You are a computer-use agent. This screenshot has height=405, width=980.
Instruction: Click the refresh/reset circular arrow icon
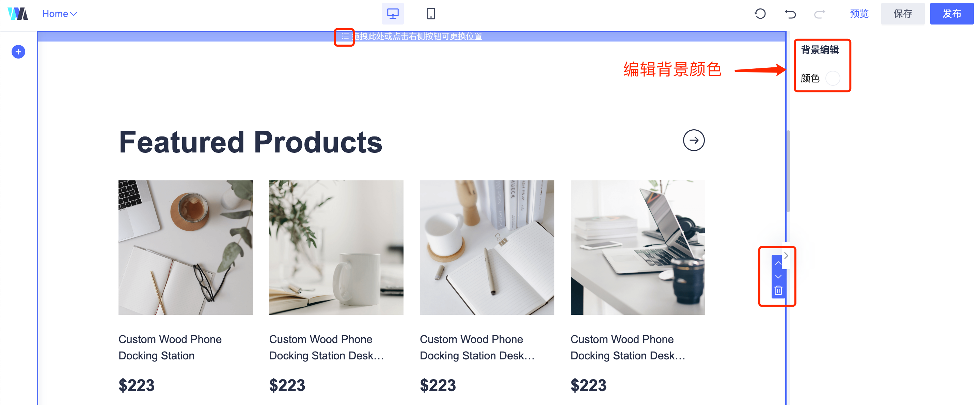pyautogui.click(x=760, y=14)
